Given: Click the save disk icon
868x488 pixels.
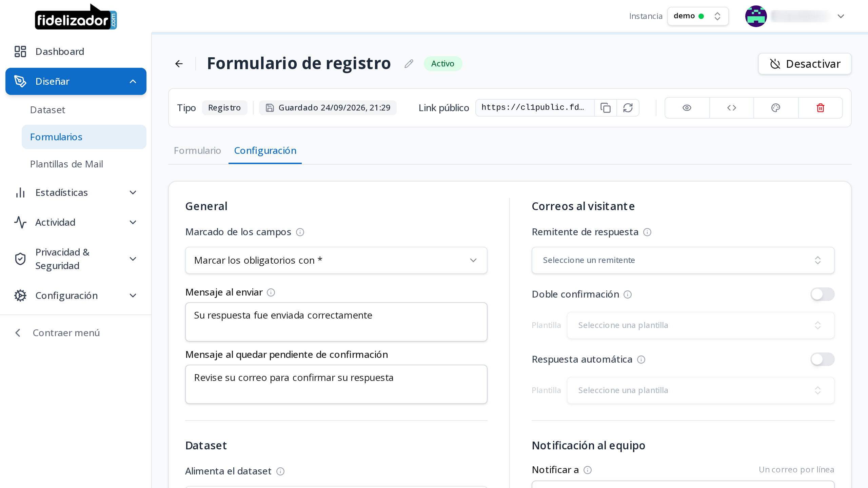Looking at the screenshot, I should pyautogui.click(x=270, y=108).
